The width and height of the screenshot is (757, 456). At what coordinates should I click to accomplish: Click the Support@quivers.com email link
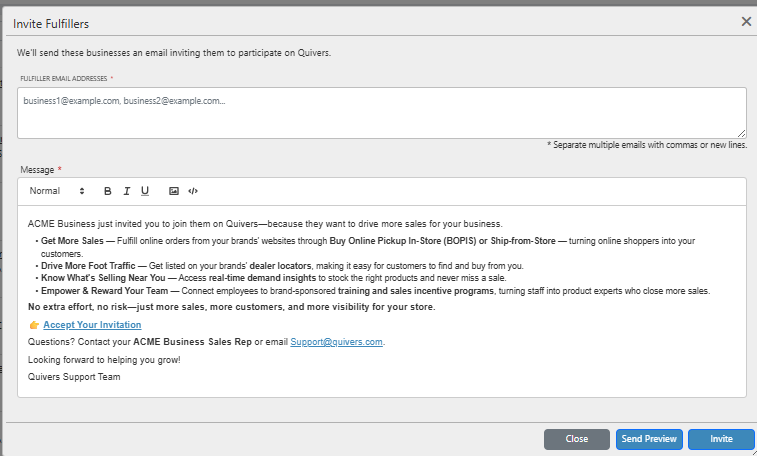(x=336, y=342)
